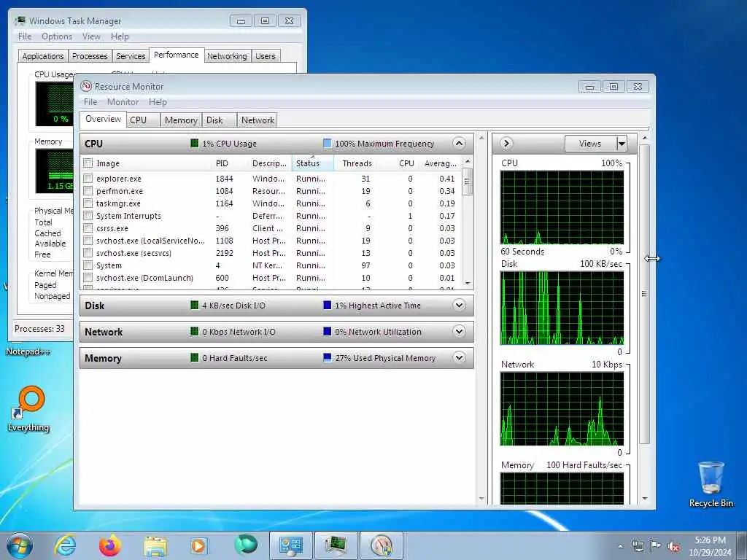
Task: Expand the Network section chevron
Action: tap(460, 332)
